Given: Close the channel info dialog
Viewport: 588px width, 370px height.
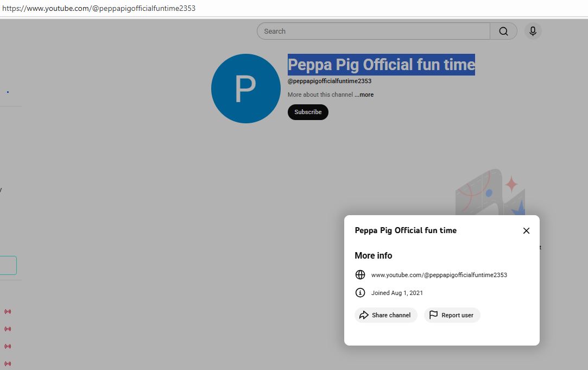Looking at the screenshot, I should click(526, 231).
